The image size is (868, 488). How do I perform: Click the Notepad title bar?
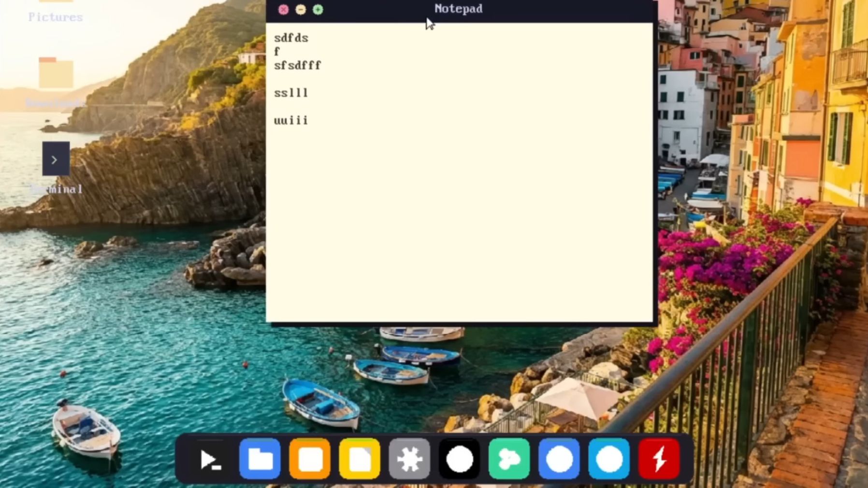458,8
